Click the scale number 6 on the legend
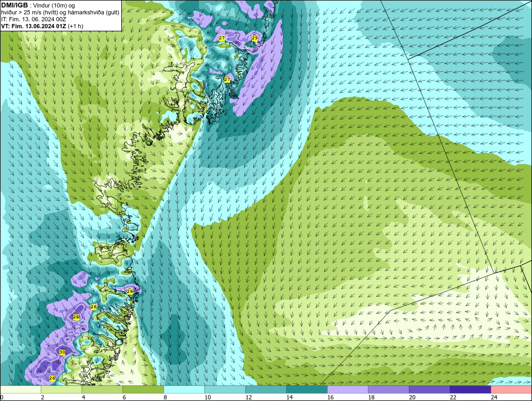Screen dimensions: 532x401 (124, 397)
